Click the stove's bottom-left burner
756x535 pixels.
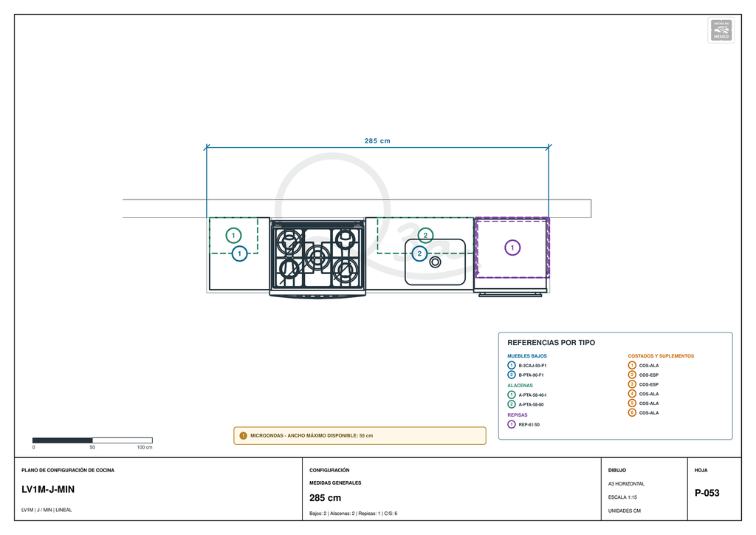click(x=289, y=269)
